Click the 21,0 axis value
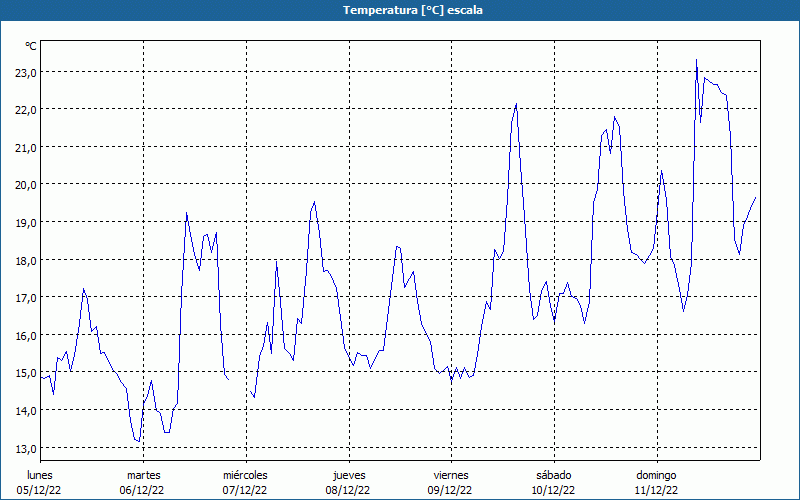 (x=26, y=148)
